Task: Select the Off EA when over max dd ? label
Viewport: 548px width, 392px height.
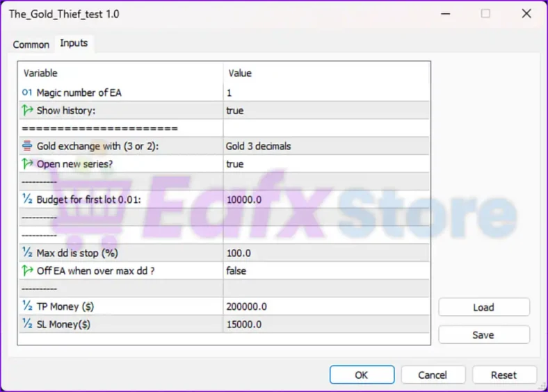Action: pyautogui.click(x=96, y=271)
